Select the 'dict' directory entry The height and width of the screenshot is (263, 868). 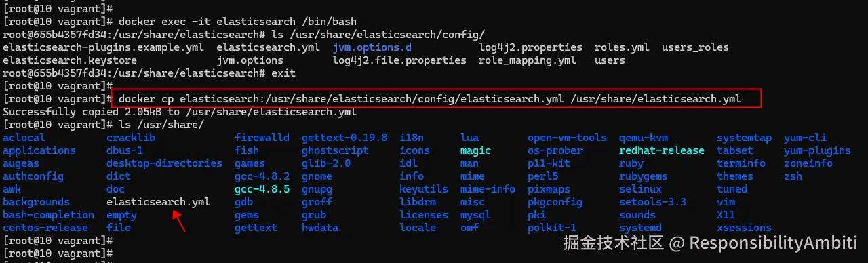[x=119, y=176]
